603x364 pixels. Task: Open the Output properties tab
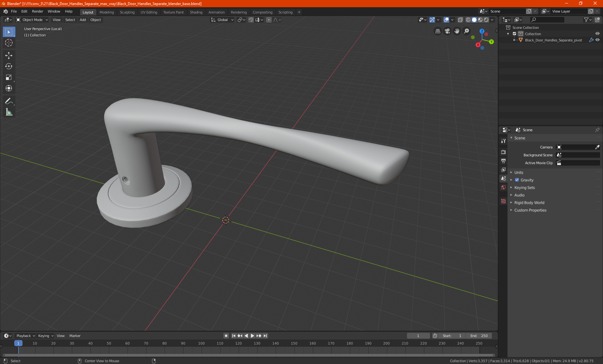tap(503, 161)
